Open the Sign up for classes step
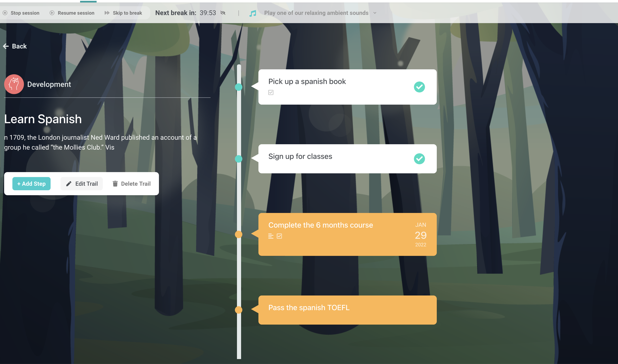 coord(347,159)
